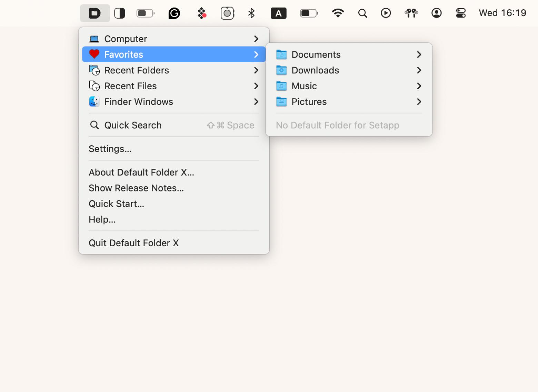Choose Show Release Notes...

click(x=174, y=188)
